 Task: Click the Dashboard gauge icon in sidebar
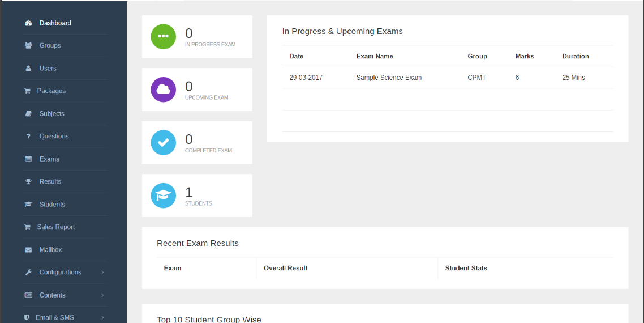pos(28,23)
